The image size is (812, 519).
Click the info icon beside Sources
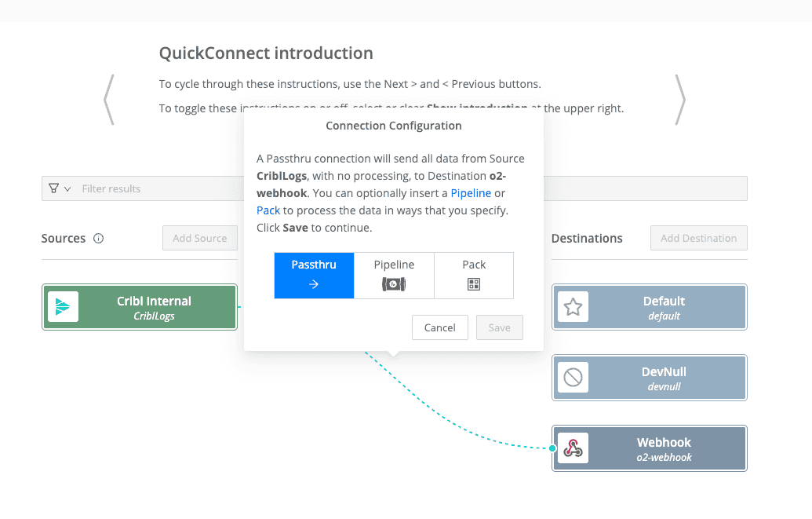pos(99,239)
